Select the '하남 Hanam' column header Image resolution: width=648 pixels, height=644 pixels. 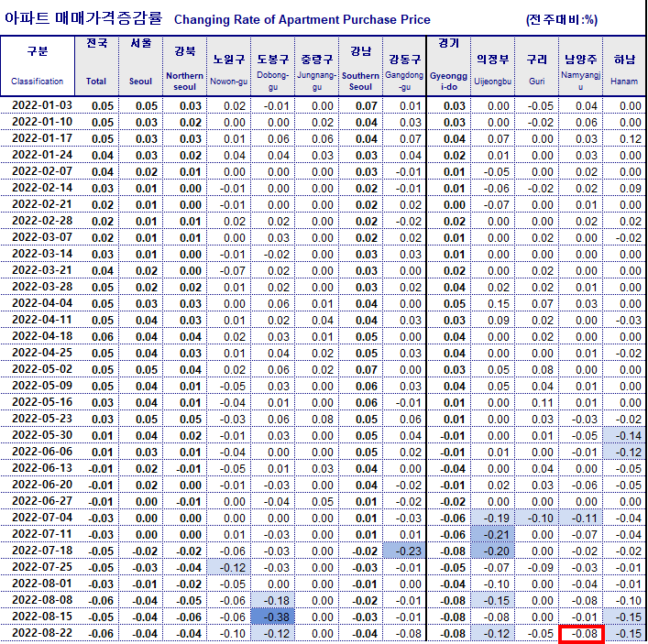pos(624,66)
